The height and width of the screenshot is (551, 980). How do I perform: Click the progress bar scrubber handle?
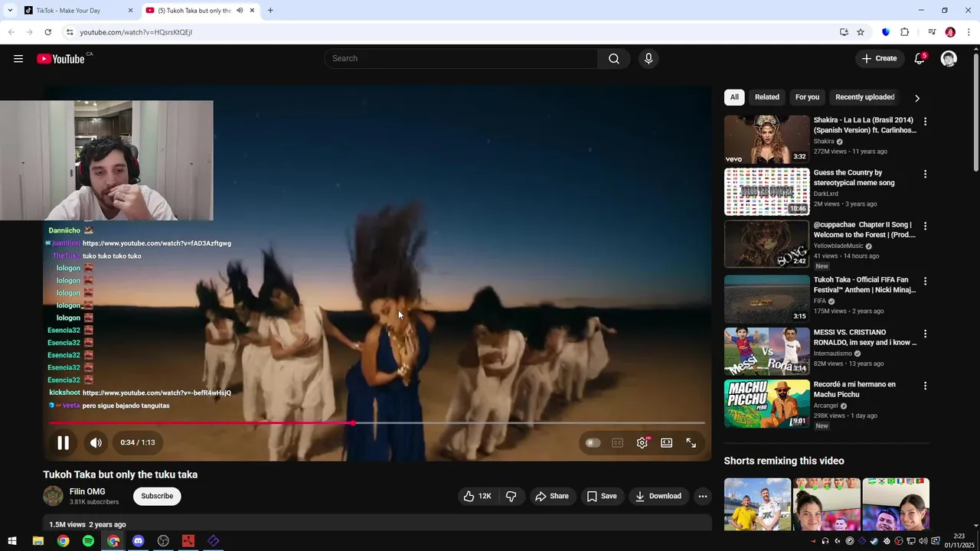pyautogui.click(x=353, y=422)
